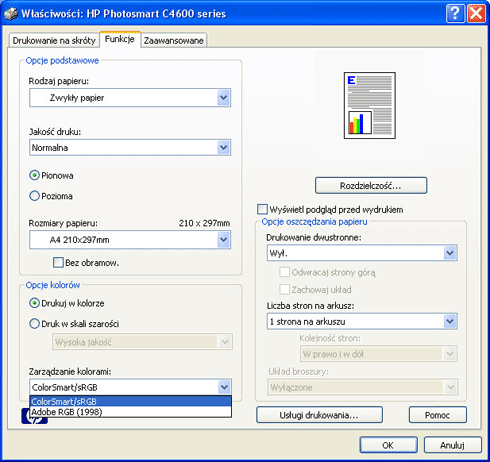Click the page layout preview image
This screenshot has height=462, width=490.
(370, 105)
